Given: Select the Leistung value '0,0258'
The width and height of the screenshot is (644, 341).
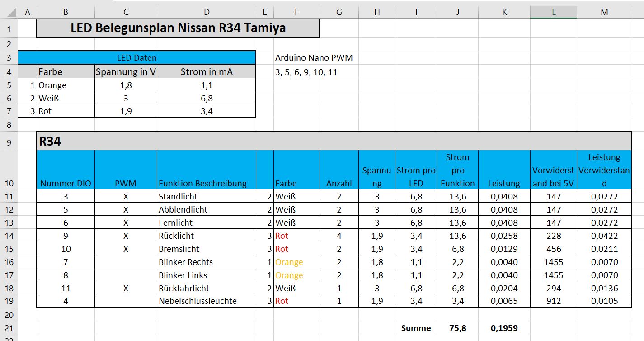Looking at the screenshot, I should click(x=504, y=236).
